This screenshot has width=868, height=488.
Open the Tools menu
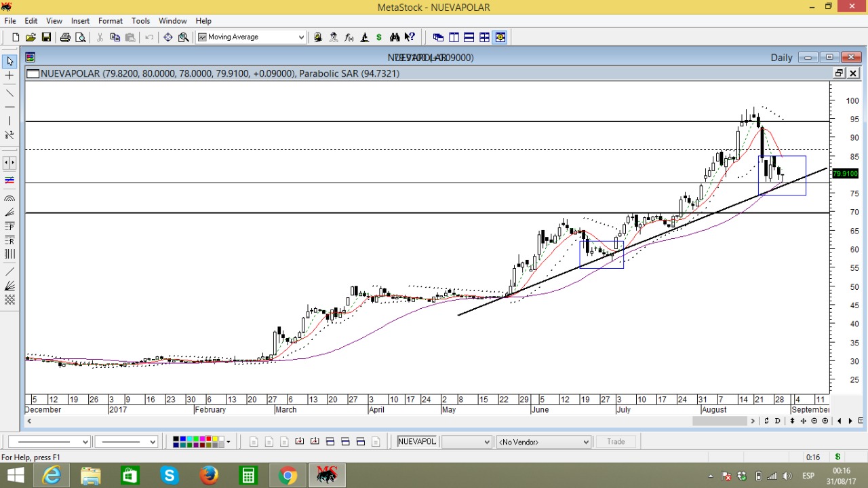(x=140, y=21)
